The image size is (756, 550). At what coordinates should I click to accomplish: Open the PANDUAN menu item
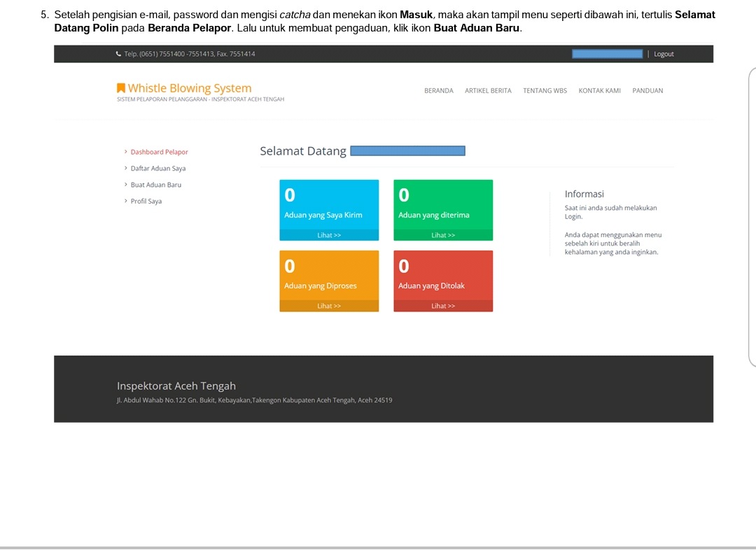(647, 91)
